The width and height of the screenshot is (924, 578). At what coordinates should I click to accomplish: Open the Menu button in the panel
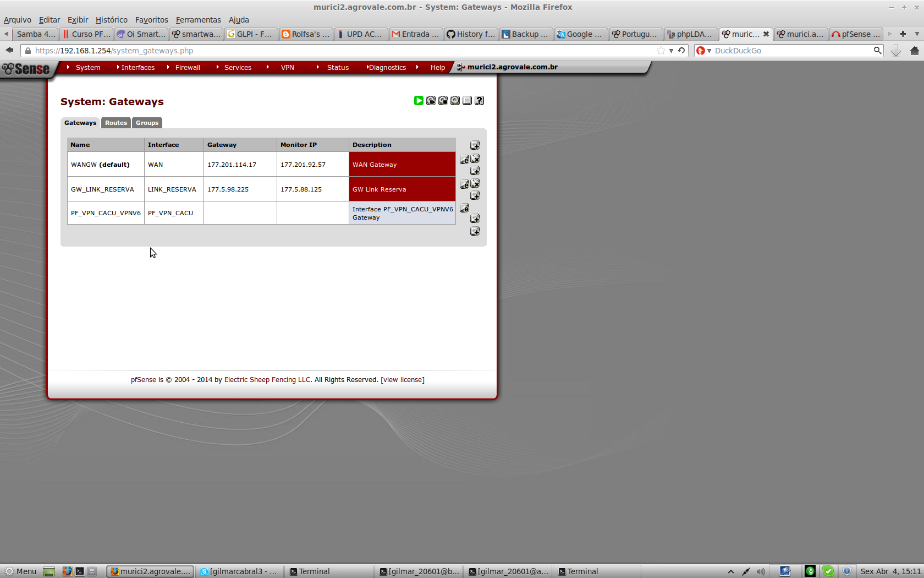(20, 571)
